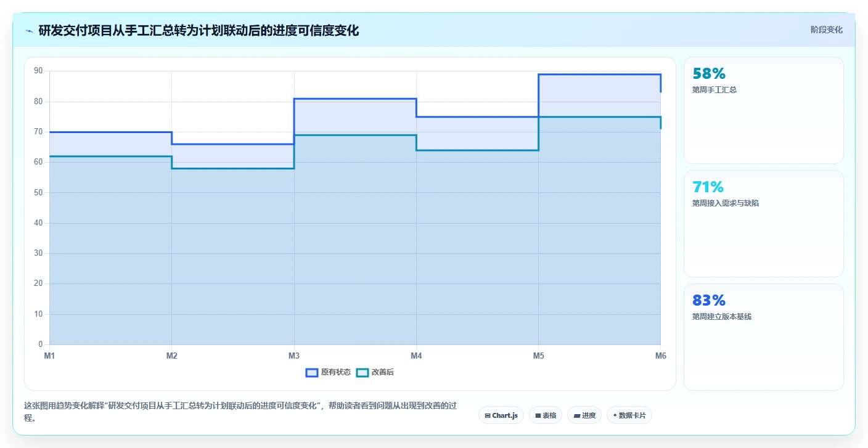Screen dimensions: 868x448
Task: Click the M2 axis label
Action: (171, 356)
